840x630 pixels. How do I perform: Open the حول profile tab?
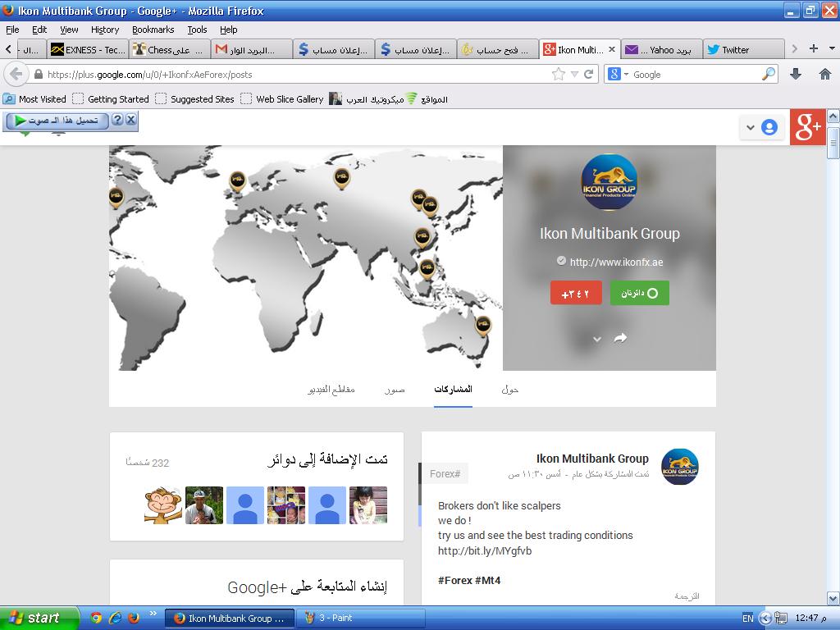[510, 390]
